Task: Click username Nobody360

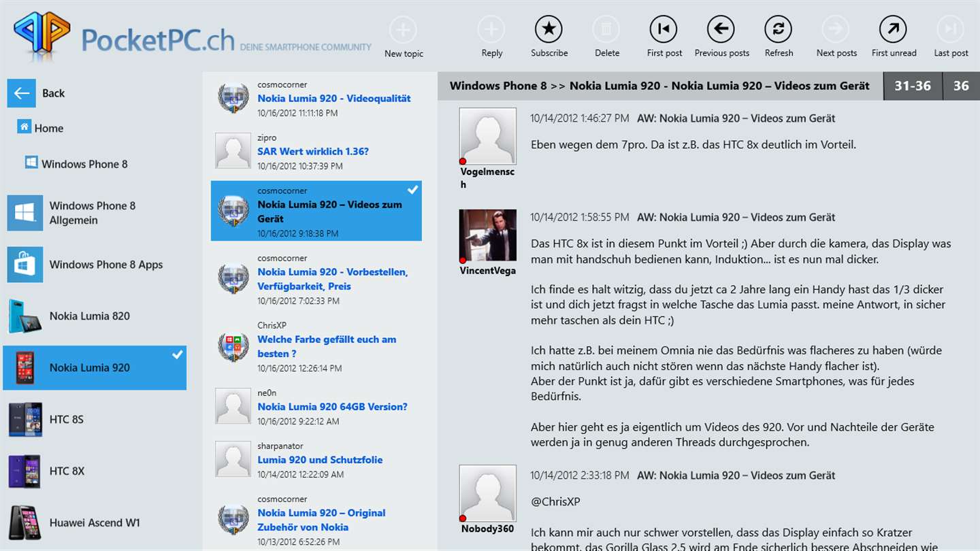Action: pyautogui.click(x=487, y=529)
